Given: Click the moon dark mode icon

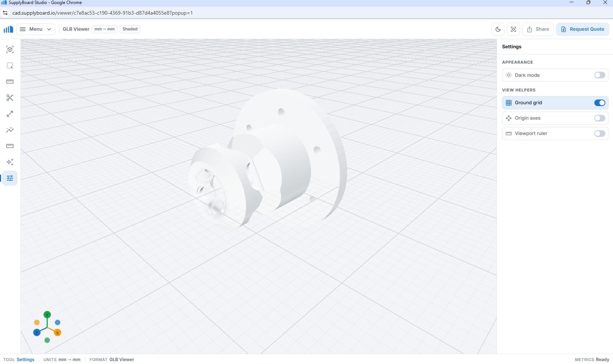Looking at the screenshot, I should pos(498,29).
